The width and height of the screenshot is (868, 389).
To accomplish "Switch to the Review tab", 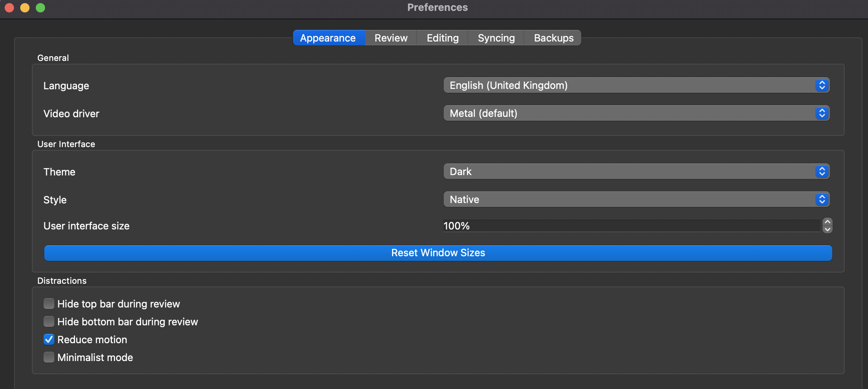I will pyautogui.click(x=391, y=38).
